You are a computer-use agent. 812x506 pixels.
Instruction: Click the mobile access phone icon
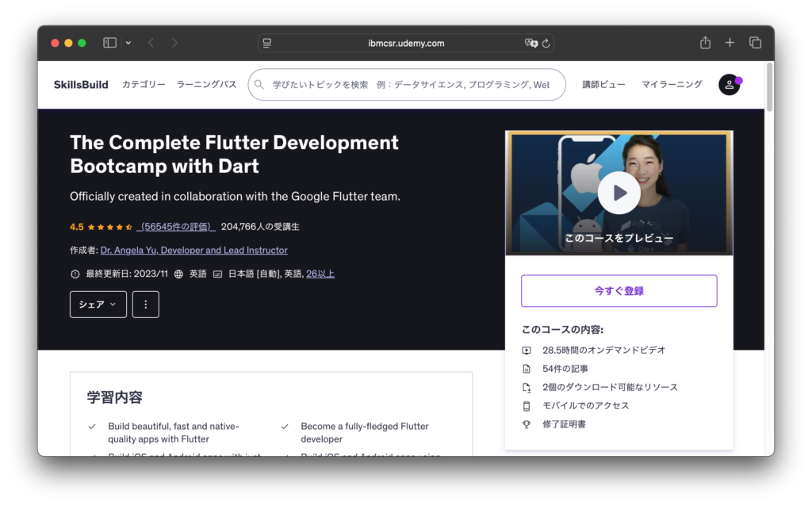527,406
